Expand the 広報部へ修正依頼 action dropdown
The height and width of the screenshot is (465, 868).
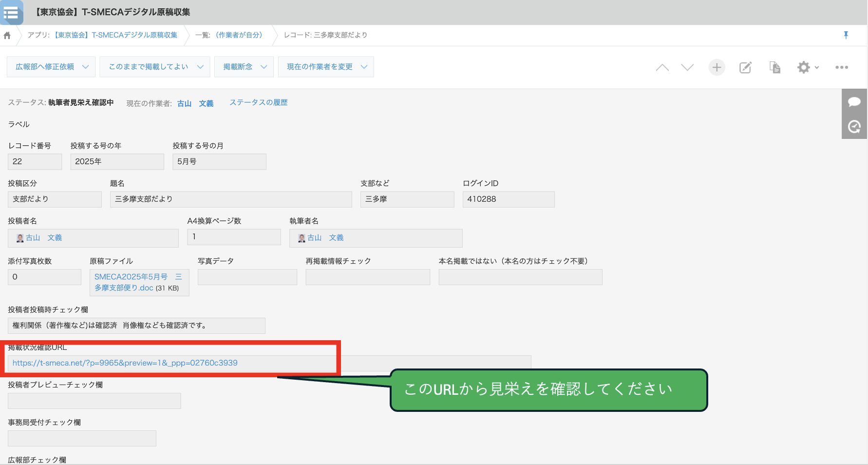(86, 67)
